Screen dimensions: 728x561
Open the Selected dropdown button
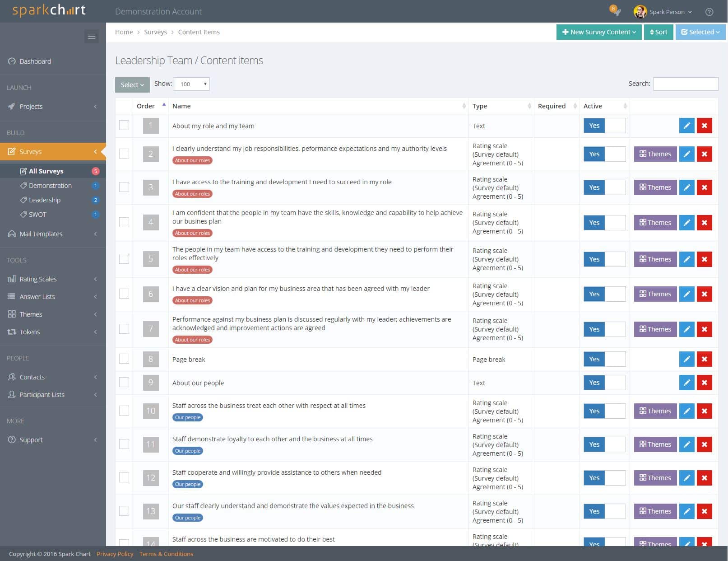700,32
